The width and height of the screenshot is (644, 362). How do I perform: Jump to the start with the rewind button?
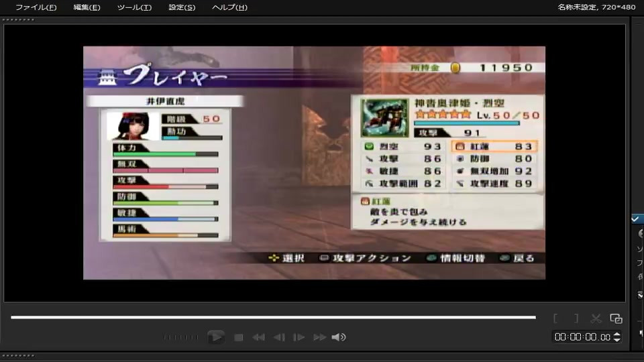point(258,337)
